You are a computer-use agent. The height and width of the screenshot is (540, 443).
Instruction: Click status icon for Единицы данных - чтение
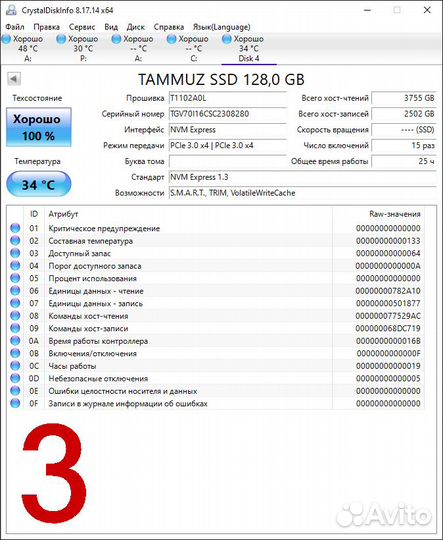[x=15, y=291]
